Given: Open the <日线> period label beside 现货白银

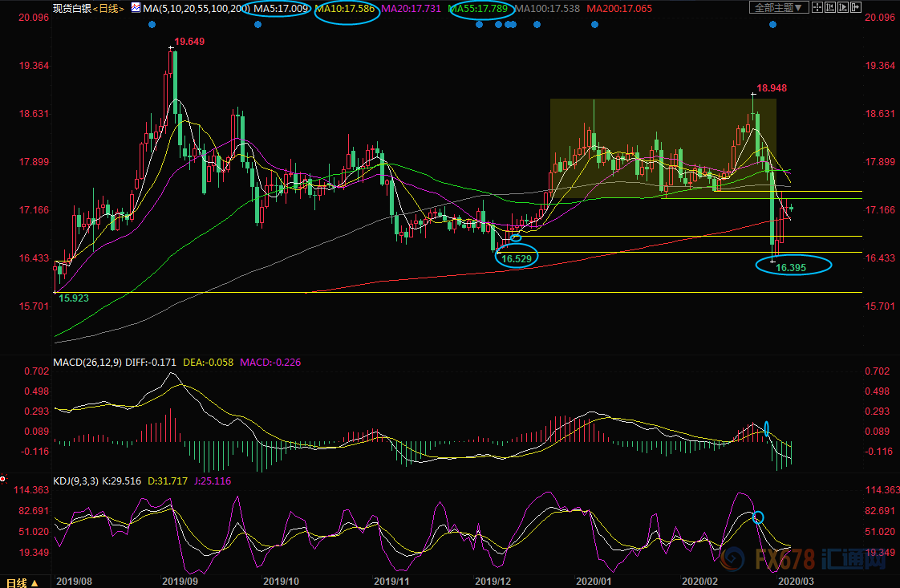Looking at the screenshot, I should click(x=107, y=9).
